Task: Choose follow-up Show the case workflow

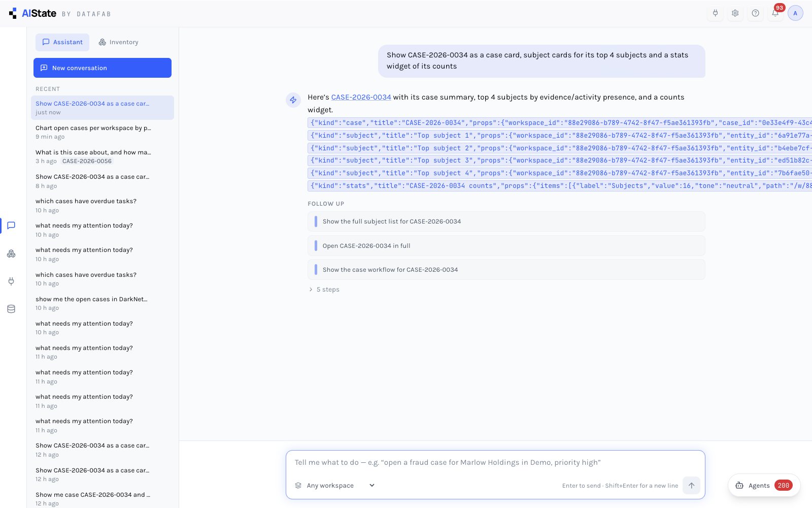Action: [x=506, y=270]
